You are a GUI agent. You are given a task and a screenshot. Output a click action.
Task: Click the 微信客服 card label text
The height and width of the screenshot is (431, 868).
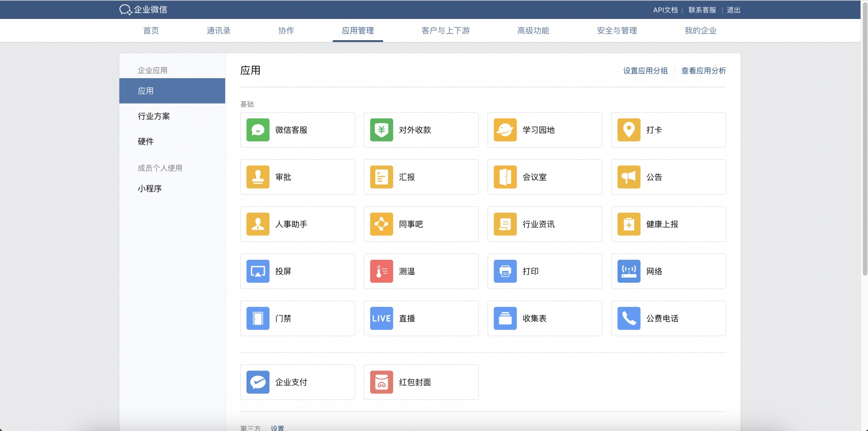(x=291, y=130)
